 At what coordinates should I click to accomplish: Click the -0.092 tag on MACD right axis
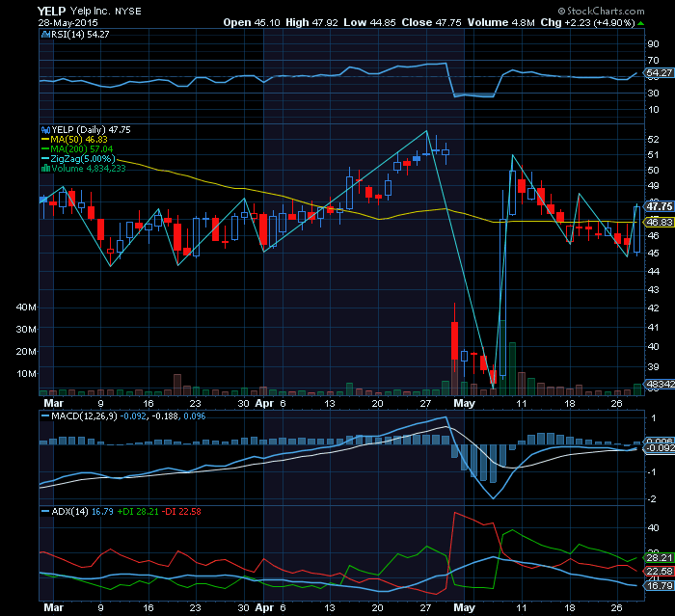660,447
